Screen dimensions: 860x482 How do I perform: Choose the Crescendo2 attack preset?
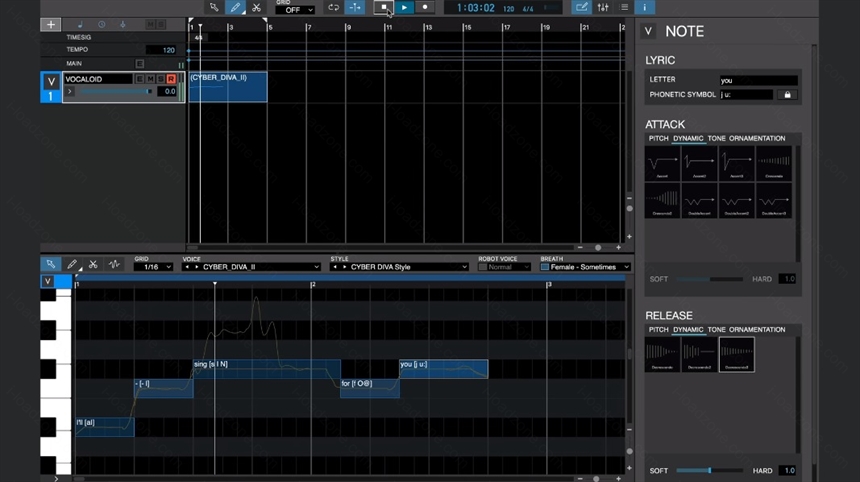coord(662,200)
